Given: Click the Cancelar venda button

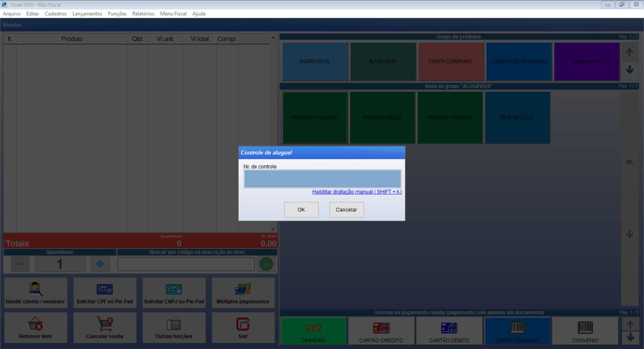Looking at the screenshot, I should (x=105, y=328).
